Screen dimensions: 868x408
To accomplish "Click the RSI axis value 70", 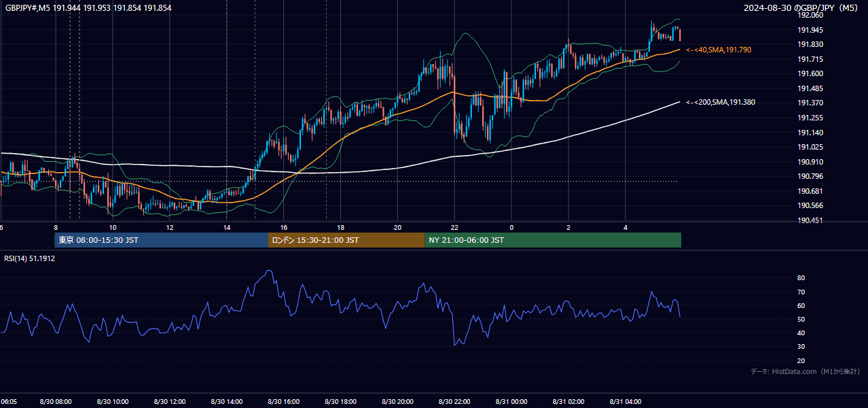I will [801, 292].
